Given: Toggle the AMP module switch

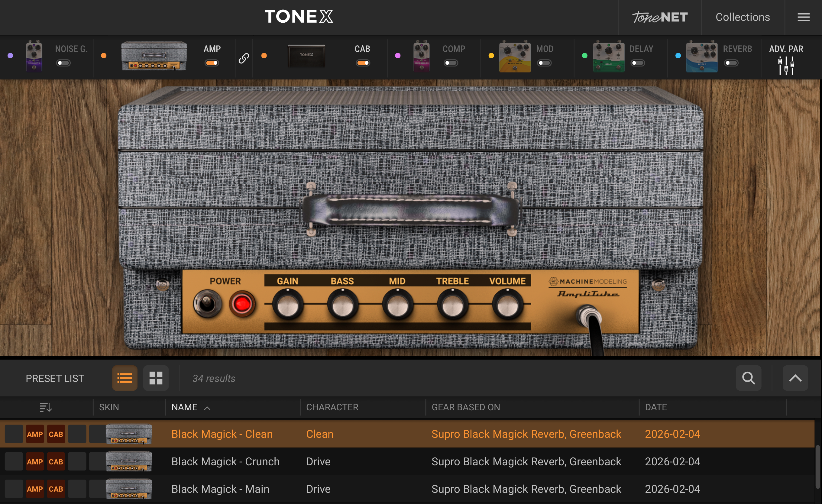Looking at the screenshot, I should pyautogui.click(x=212, y=63).
